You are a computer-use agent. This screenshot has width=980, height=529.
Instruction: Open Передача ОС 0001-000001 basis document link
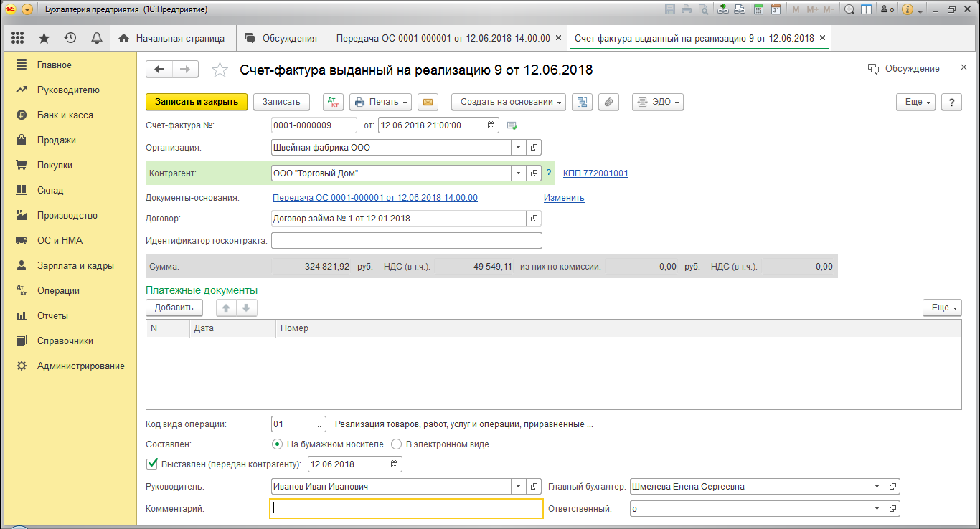(375, 198)
